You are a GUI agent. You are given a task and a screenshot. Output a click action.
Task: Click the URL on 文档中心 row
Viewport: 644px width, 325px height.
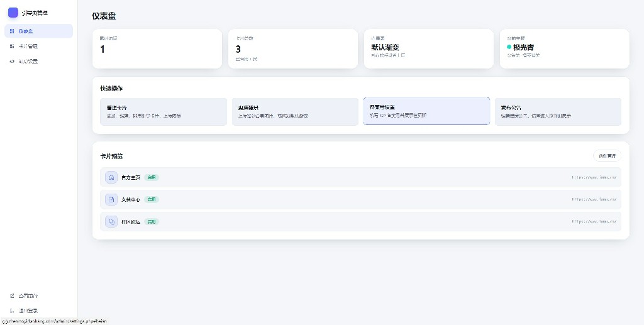tap(594, 199)
